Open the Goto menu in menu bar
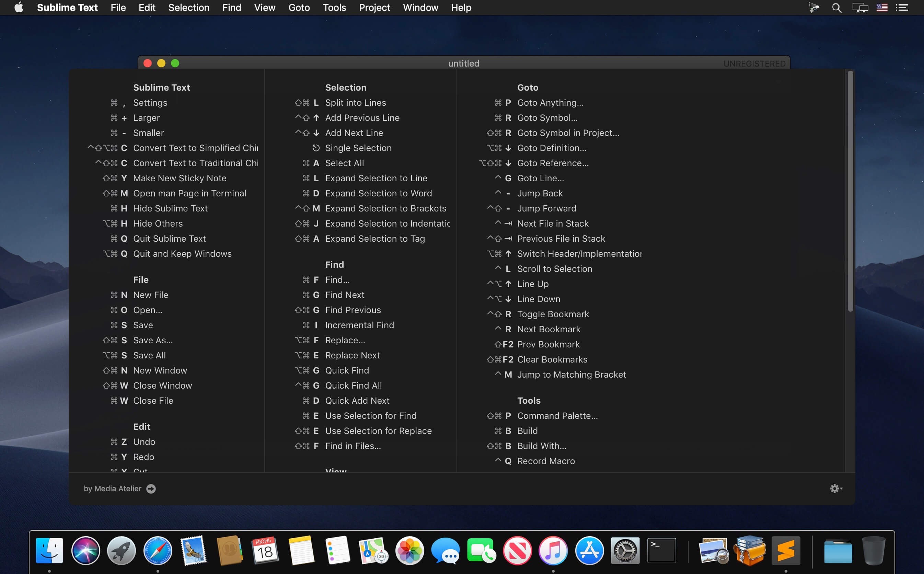Image resolution: width=924 pixels, height=574 pixels. 299,8
